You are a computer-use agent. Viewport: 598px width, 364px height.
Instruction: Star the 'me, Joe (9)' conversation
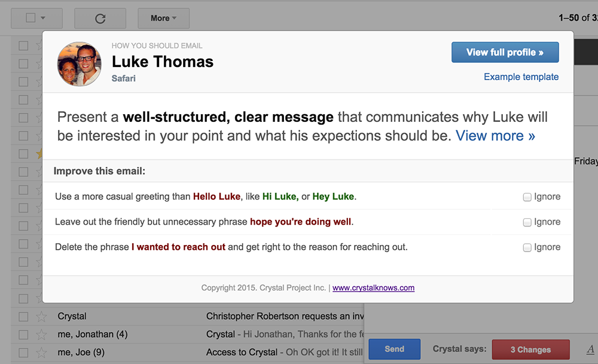pos(41,352)
